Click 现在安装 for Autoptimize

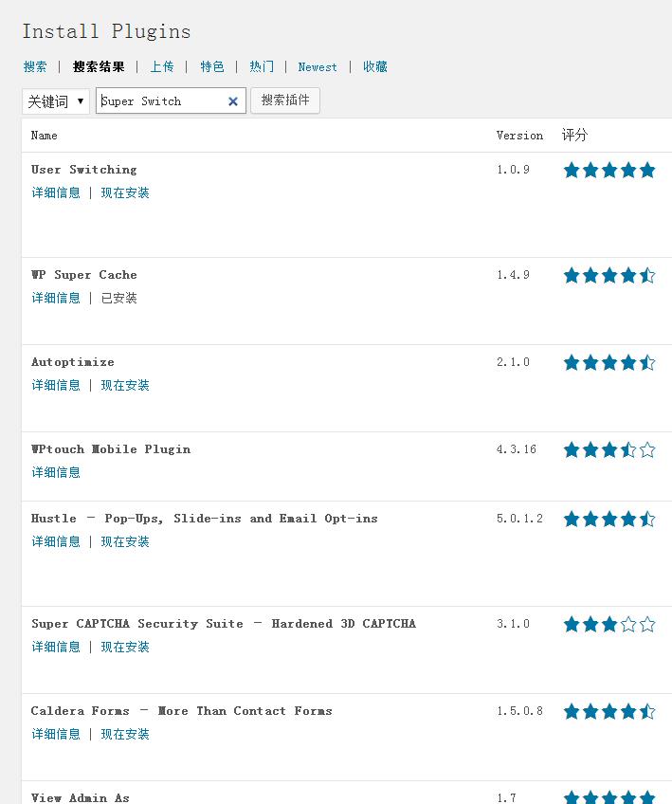(125, 385)
